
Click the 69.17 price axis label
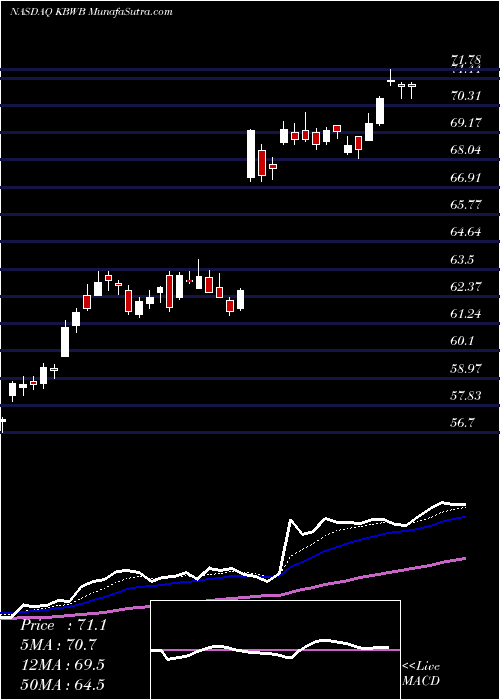tap(467, 122)
